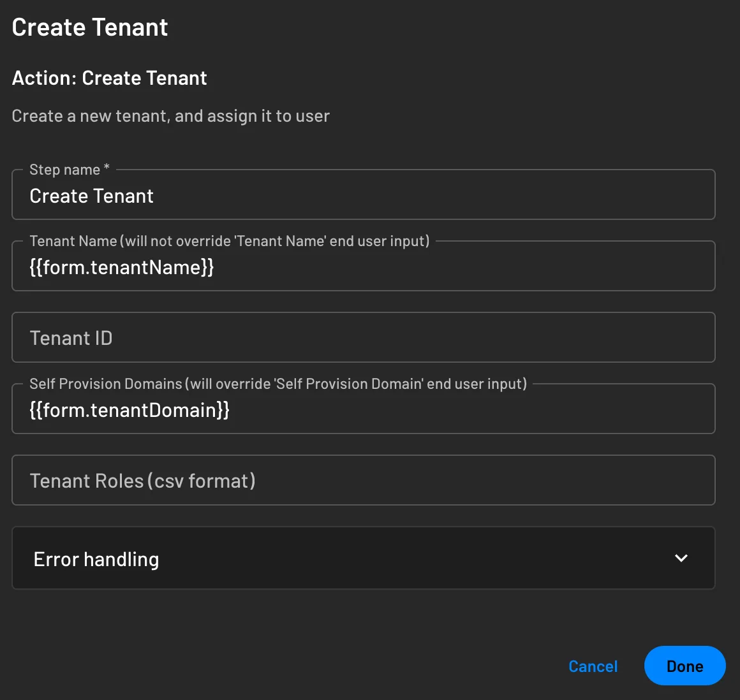
Task: Cancel the Create Tenant action
Action: pyautogui.click(x=593, y=666)
